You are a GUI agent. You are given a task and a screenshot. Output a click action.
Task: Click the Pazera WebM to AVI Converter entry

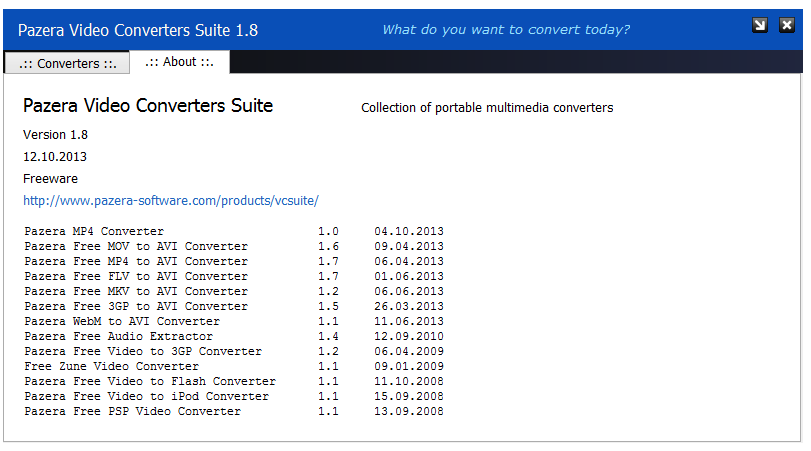122,322
